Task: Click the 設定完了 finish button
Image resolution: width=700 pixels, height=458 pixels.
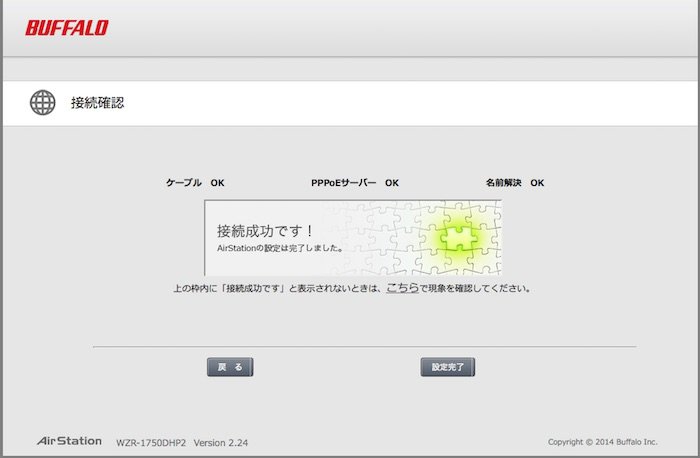Action: pyautogui.click(x=448, y=367)
